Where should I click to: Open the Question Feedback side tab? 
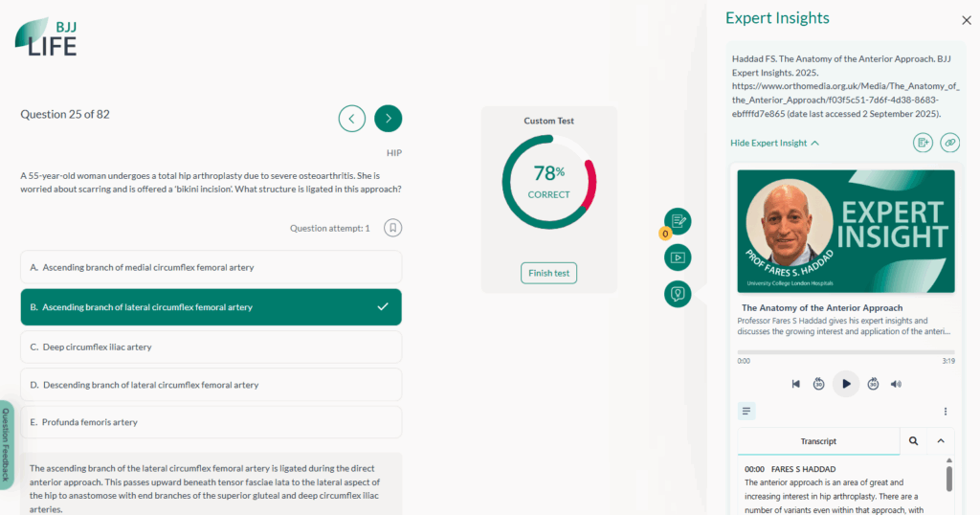pos(6,444)
